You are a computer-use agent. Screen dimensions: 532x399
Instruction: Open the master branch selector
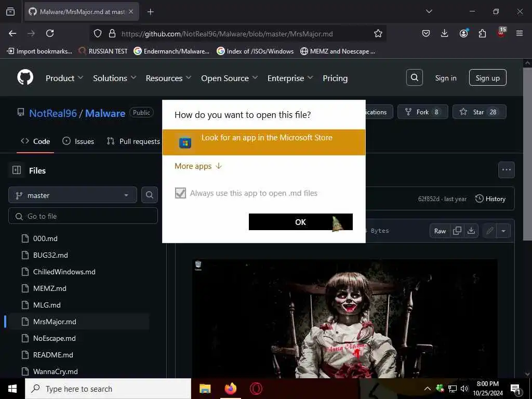click(73, 195)
